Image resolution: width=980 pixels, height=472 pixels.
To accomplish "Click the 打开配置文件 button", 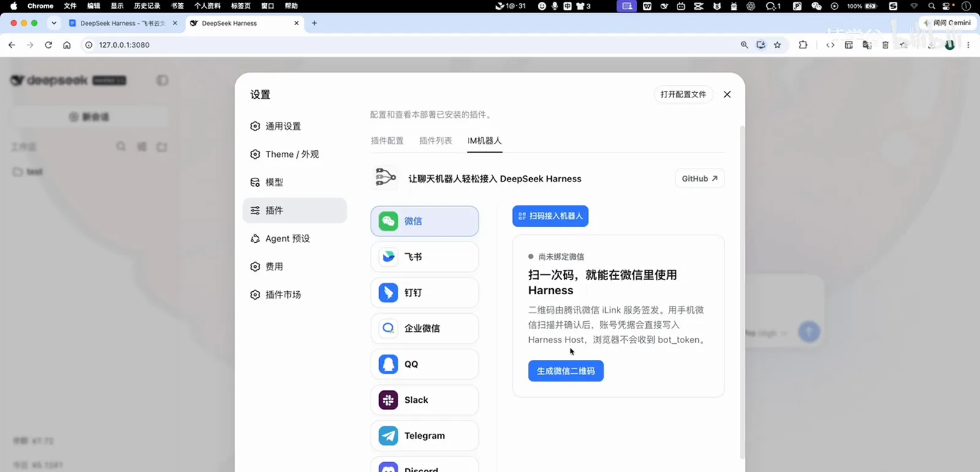I will click(684, 94).
